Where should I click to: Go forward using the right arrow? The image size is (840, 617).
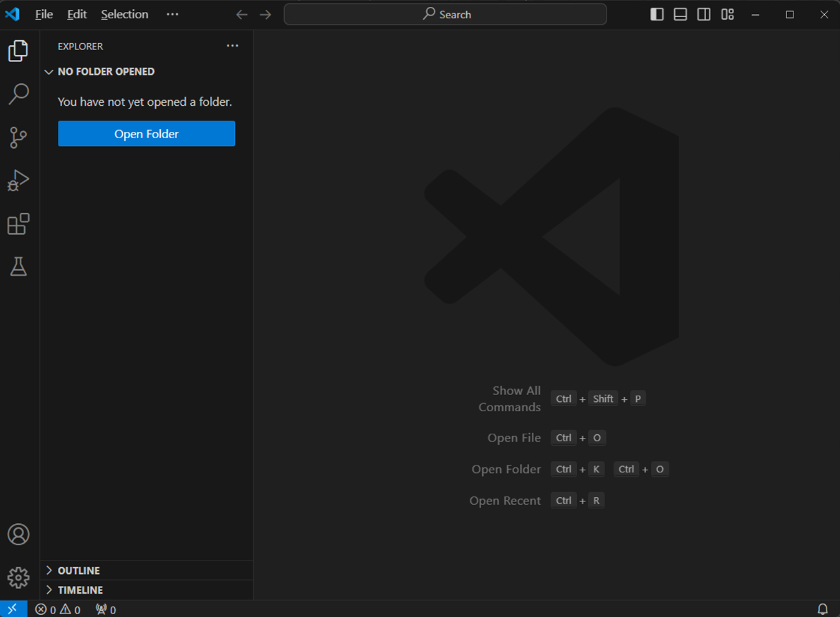[265, 15]
